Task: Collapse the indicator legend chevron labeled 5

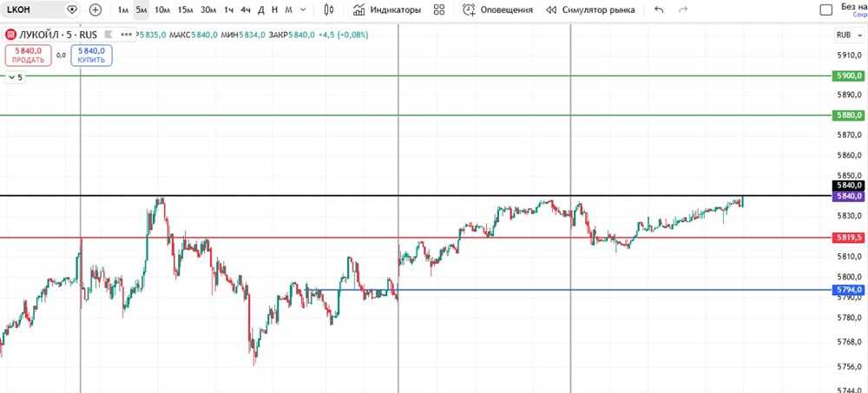Action: (x=15, y=77)
